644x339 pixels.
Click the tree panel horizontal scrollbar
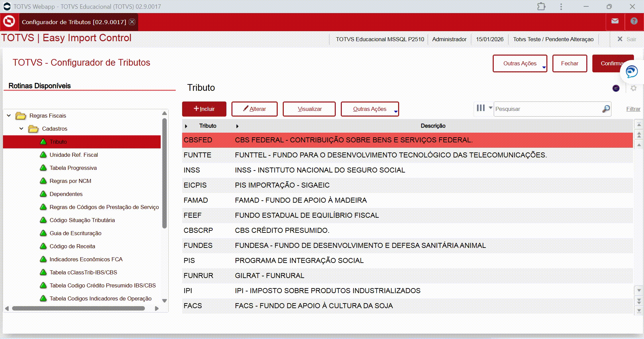(x=78, y=308)
